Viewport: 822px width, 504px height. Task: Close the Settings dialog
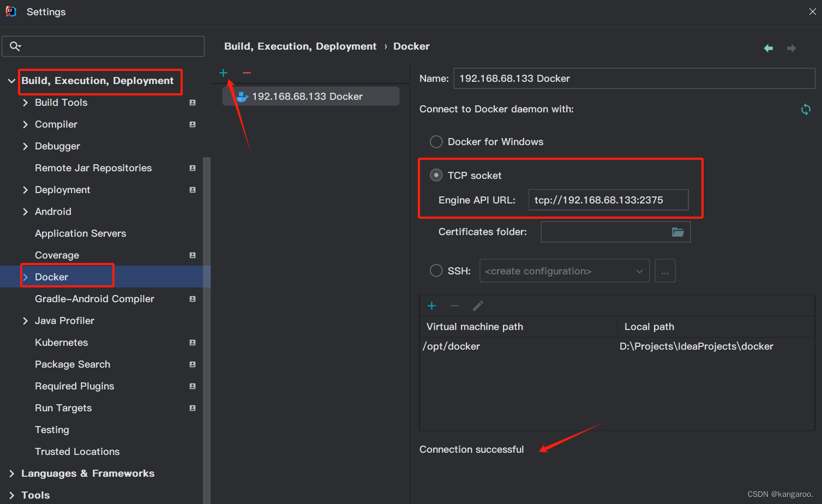[812, 11]
